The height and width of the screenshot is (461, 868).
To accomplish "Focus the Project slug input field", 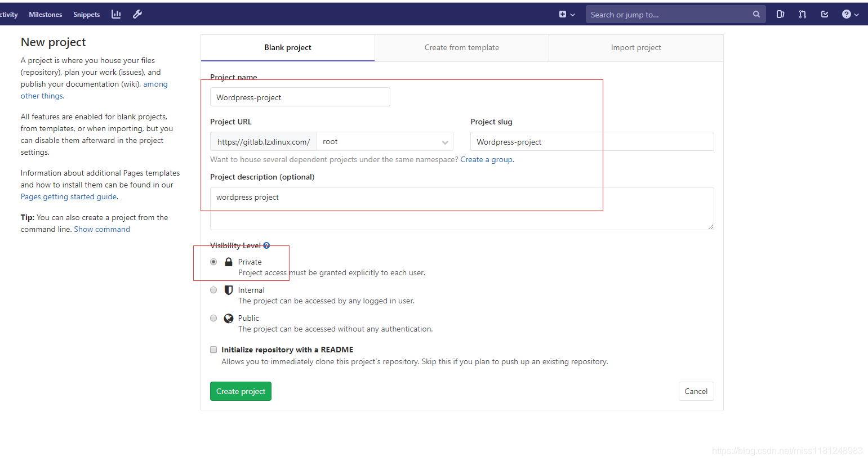I will click(592, 141).
